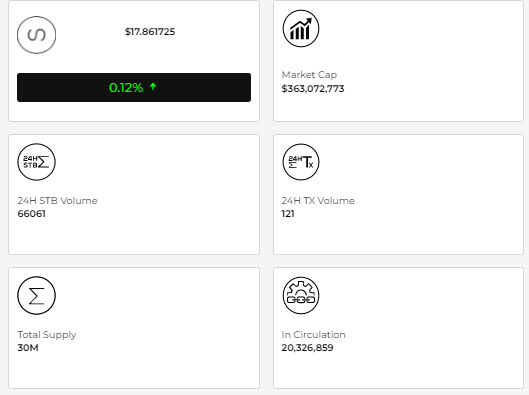Click the 0.12% percentage text

pyautogui.click(x=126, y=88)
